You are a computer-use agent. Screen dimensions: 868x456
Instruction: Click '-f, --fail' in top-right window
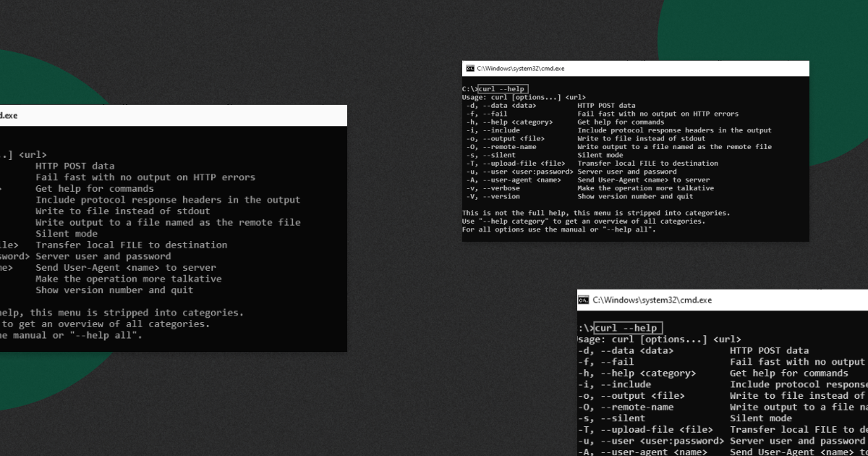point(487,114)
